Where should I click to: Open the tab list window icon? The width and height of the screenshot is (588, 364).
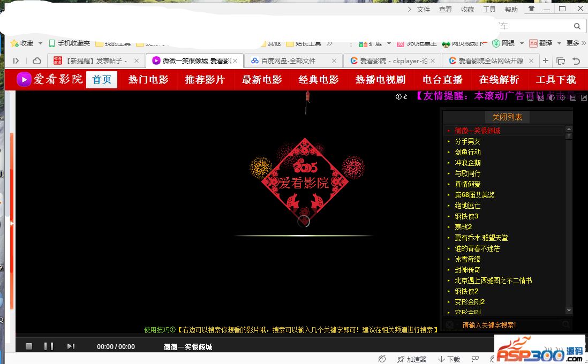click(561, 60)
